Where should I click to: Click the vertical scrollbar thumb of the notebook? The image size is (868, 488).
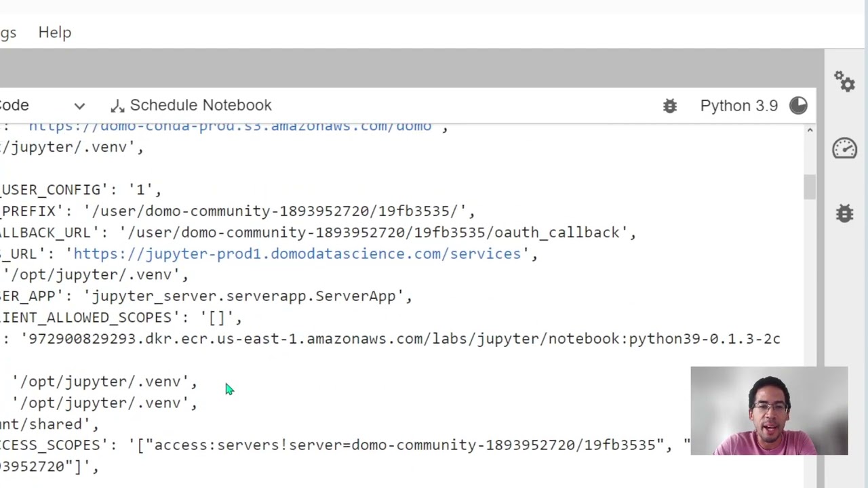[810, 187]
